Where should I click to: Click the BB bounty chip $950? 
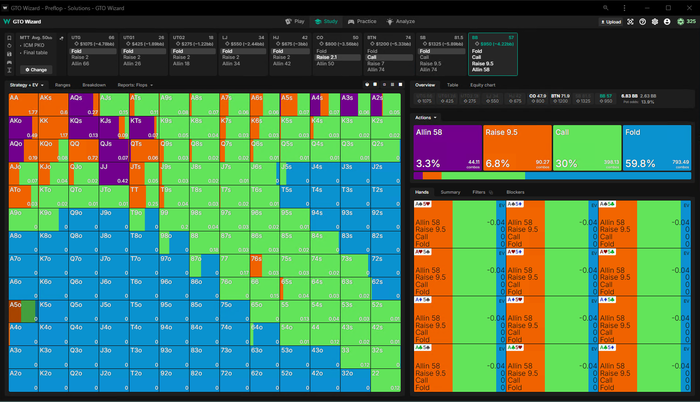pos(494,44)
